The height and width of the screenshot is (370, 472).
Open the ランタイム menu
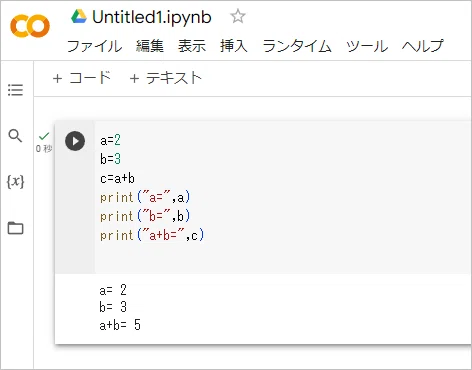(297, 46)
